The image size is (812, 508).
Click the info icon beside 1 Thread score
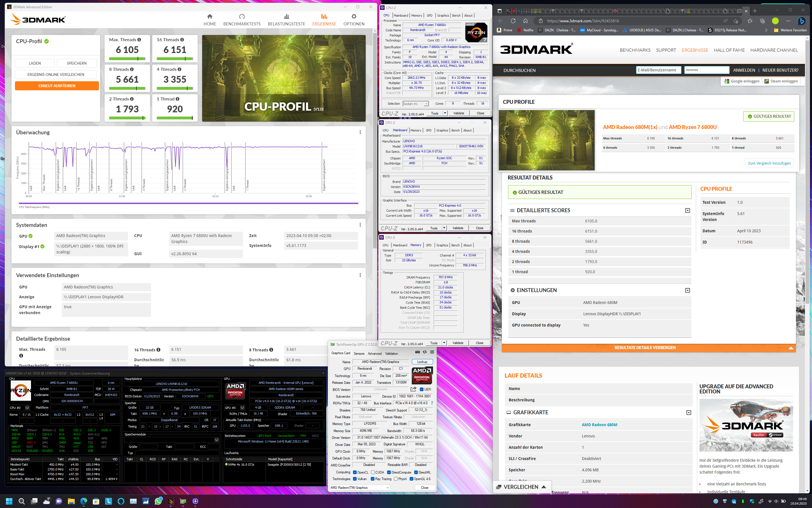pyautogui.click(x=178, y=99)
